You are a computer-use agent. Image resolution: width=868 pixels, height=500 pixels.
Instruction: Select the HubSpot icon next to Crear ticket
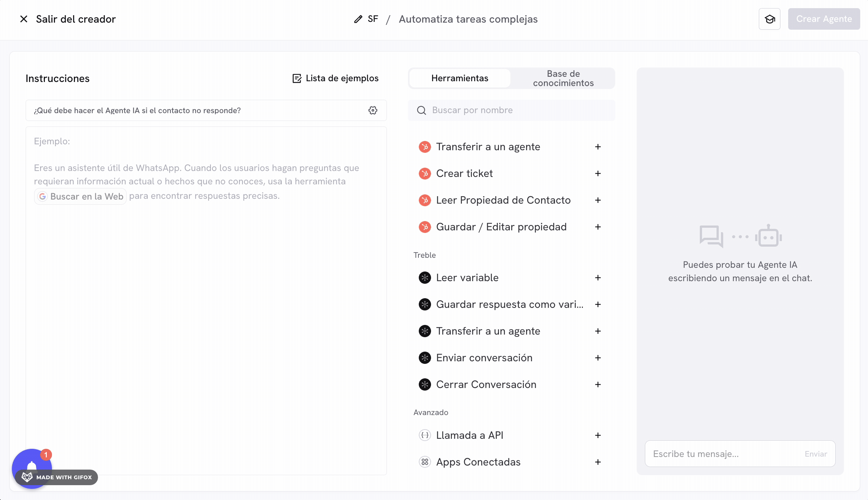[x=424, y=173]
